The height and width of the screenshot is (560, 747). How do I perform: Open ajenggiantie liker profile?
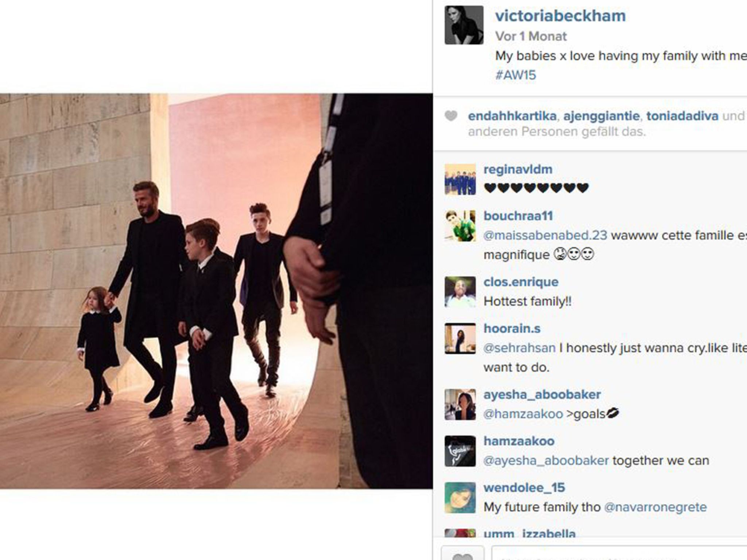[x=601, y=116]
